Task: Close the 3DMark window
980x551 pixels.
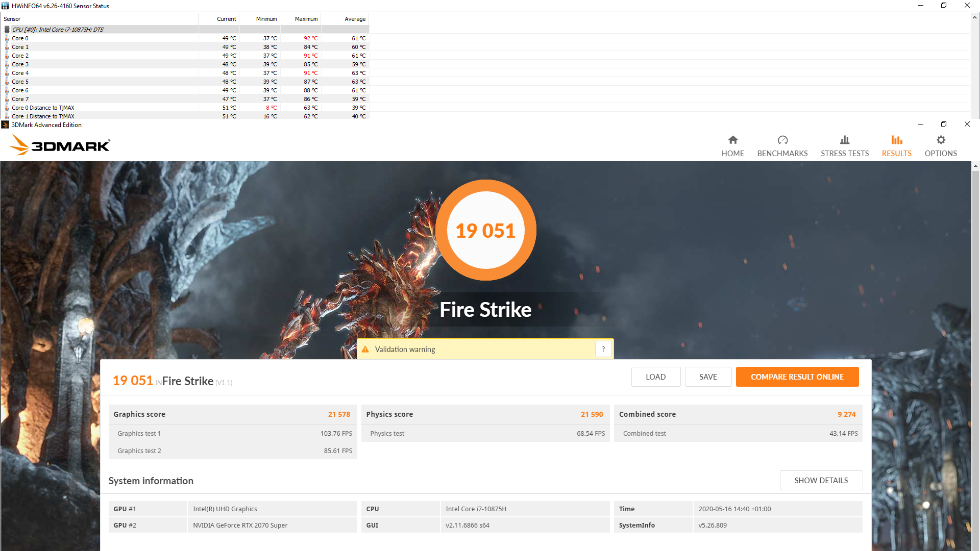Action: click(x=967, y=124)
